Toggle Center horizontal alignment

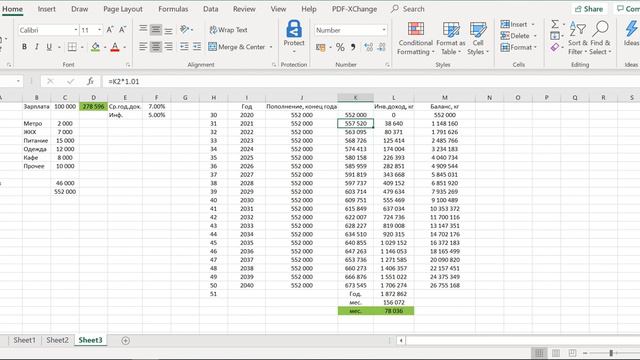tap(156, 47)
